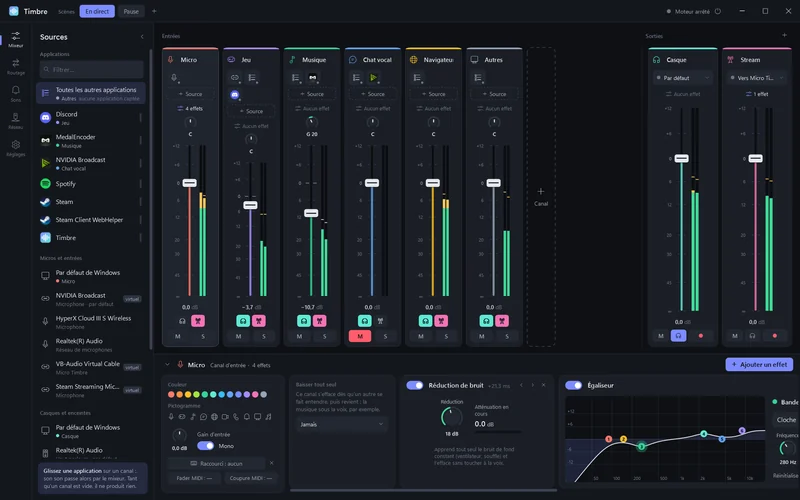800x500 pixels.
Task: Toggle stream send on Chat vocal channel
Action: pos(380,321)
